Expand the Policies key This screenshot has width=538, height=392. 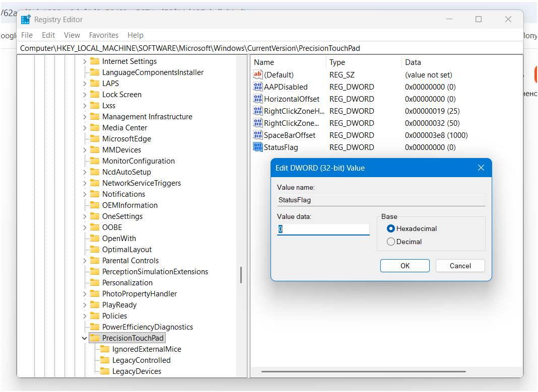(x=85, y=316)
